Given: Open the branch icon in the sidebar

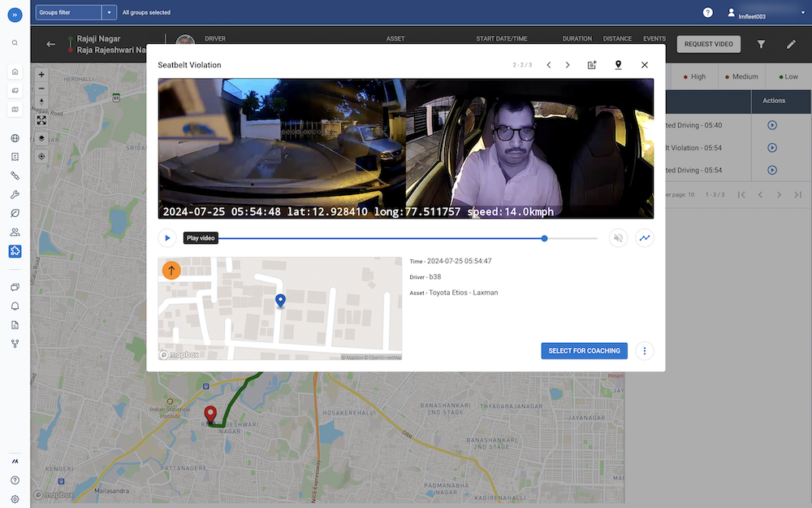Looking at the screenshot, I should click(15, 344).
